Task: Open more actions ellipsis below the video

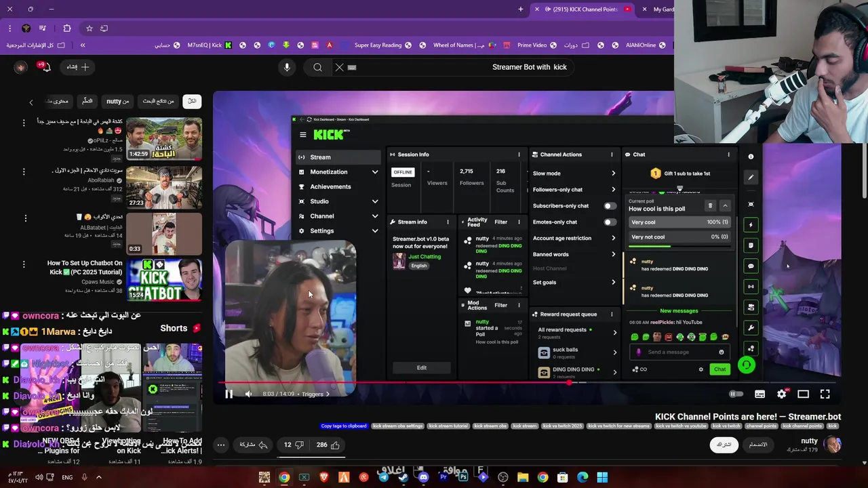Action: [221, 445]
